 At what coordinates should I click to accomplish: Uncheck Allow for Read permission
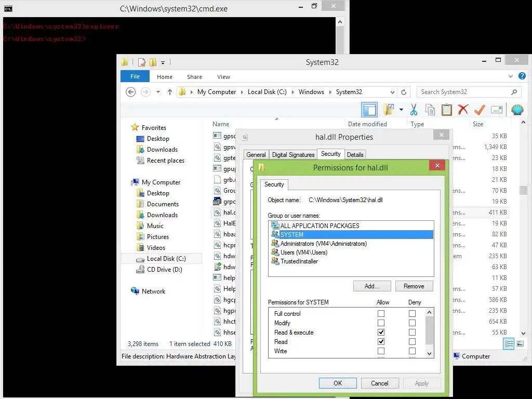[x=381, y=342]
